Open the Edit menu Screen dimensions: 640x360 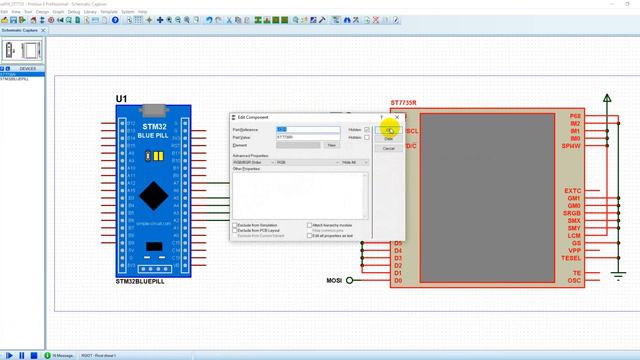click(x=4, y=12)
